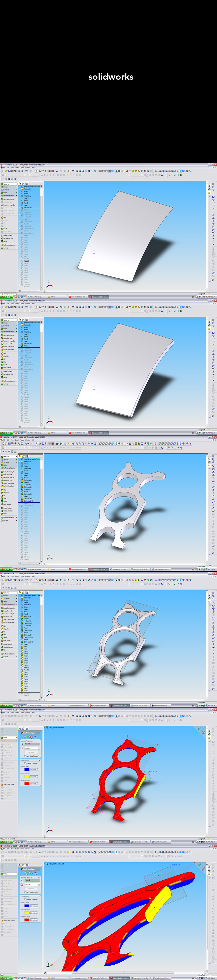Image resolution: width=217 pixels, height=980 pixels.
Task: In fourth screenshot, expand Cut-Extrude8 tree node
Action: [x=20, y=630]
